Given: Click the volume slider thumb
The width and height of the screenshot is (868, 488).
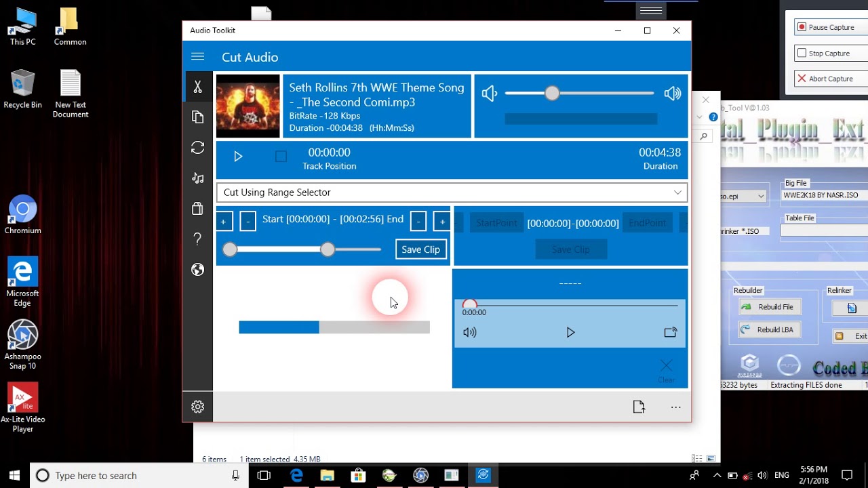Looking at the screenshot, I should pos(552,94).
